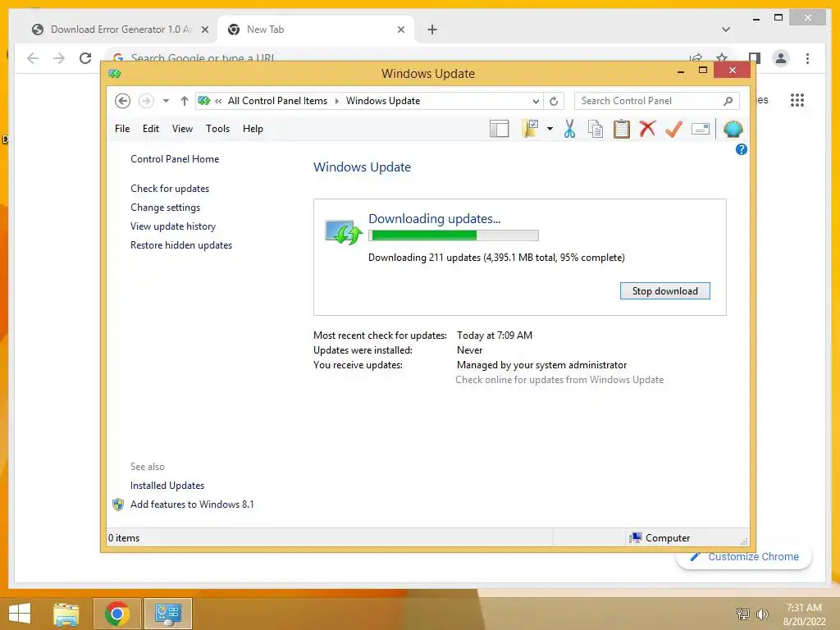Click the volume speaker tray icon
The image size is (840, 630).
762,614
